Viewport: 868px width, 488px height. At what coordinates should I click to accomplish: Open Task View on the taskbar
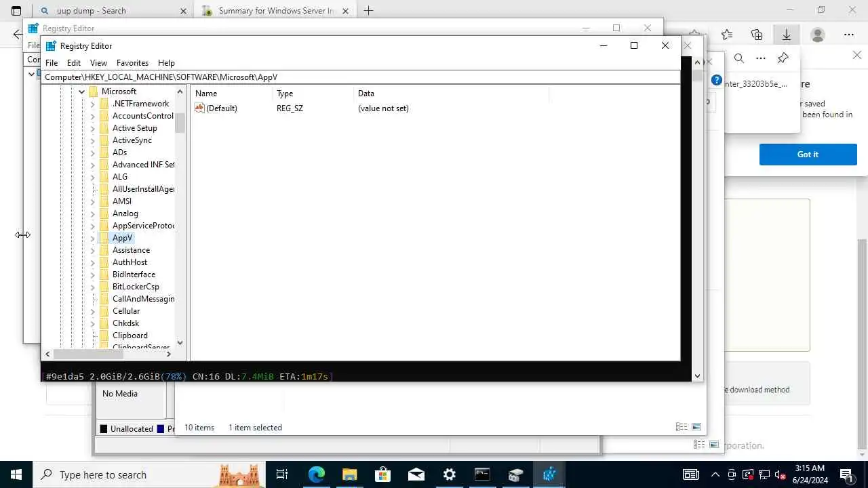tap(282, 474)
